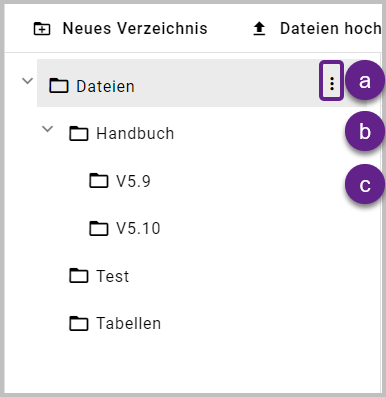Image resolution: width=386 pixels, height=397 pixels.
Task: Click the V5.9 folder icon
Action: [x=99, y=181]
